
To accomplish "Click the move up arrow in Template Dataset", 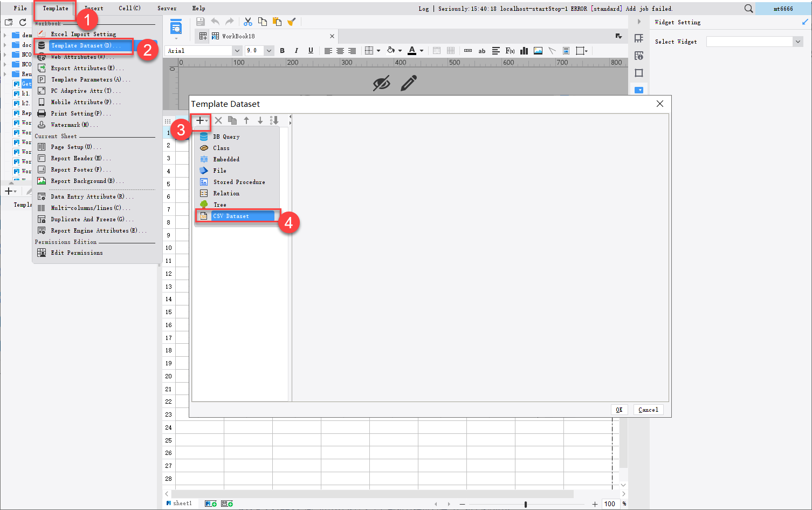I will tap(246, 120).
